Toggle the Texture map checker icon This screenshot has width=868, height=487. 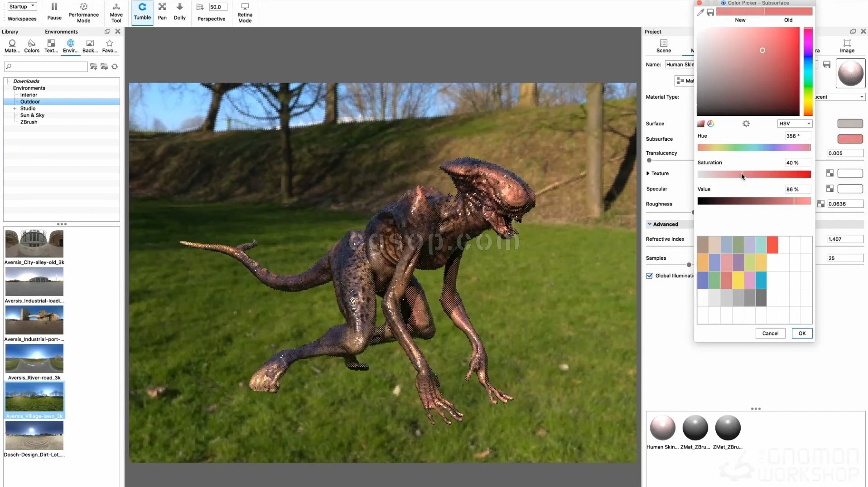coord(829,173)
